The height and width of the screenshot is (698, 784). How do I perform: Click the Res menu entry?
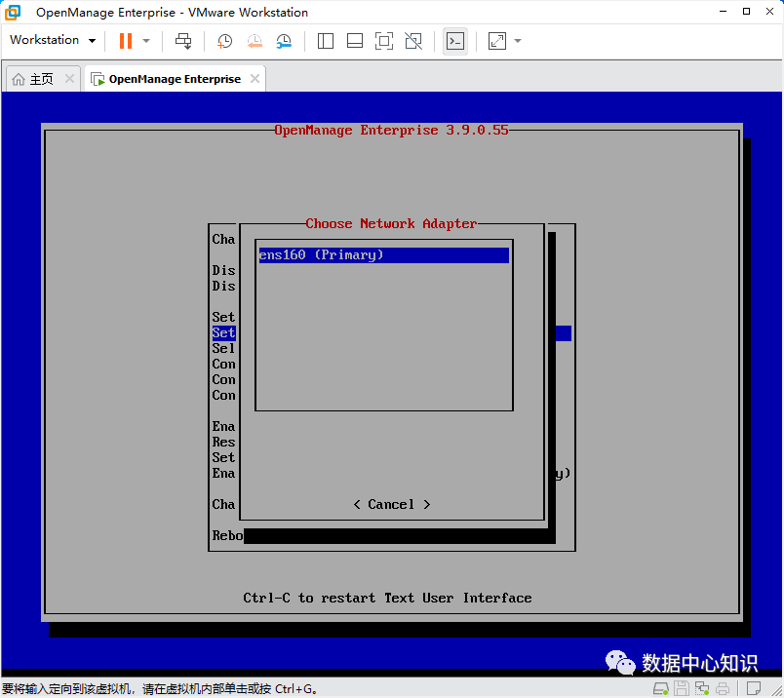[x=223, y=442]
